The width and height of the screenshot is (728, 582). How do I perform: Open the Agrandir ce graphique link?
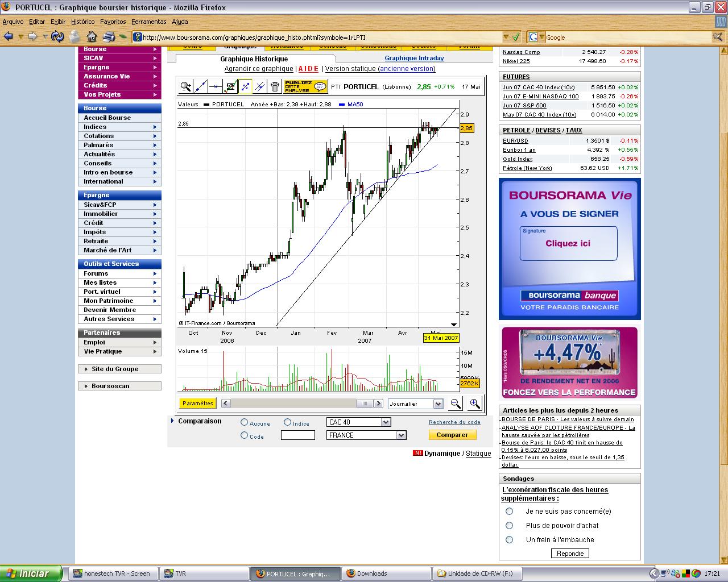pyautogui.click(x=259, y=69)
